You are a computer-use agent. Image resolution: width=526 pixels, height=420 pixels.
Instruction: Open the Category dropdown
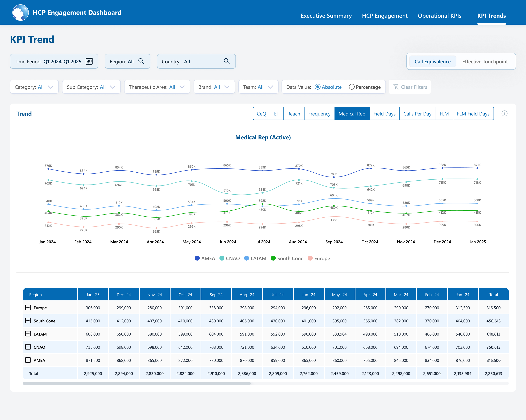[x=34, y=87]
